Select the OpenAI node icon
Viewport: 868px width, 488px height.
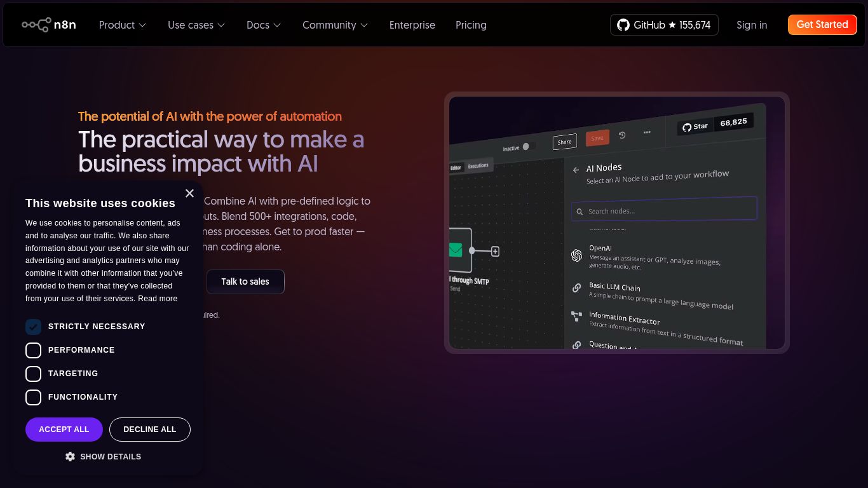coord(576,255)
